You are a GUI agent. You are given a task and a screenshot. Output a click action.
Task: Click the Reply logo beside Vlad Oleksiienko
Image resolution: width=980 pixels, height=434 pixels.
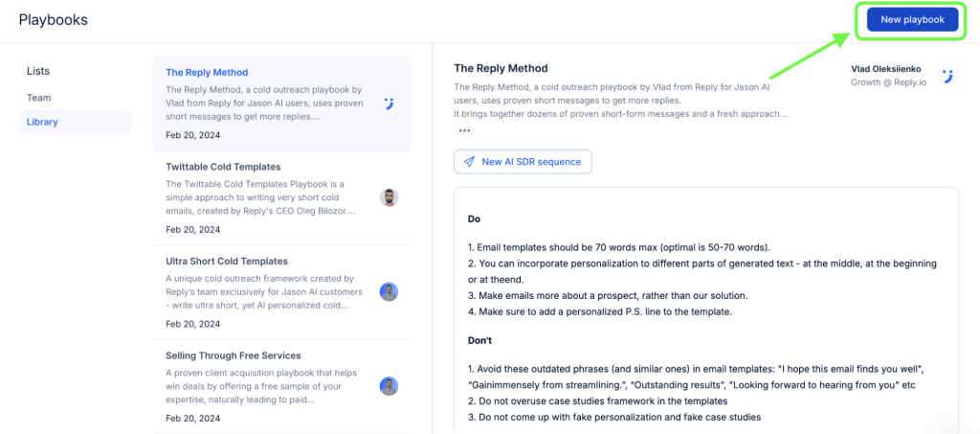coord(947,76)
